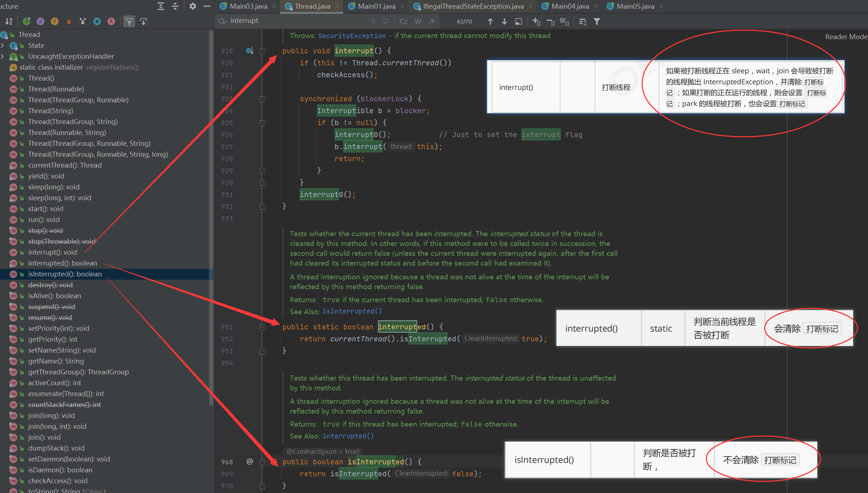868x493 pixels.
Task: Open search results in Find window
Action: (583, 22)
